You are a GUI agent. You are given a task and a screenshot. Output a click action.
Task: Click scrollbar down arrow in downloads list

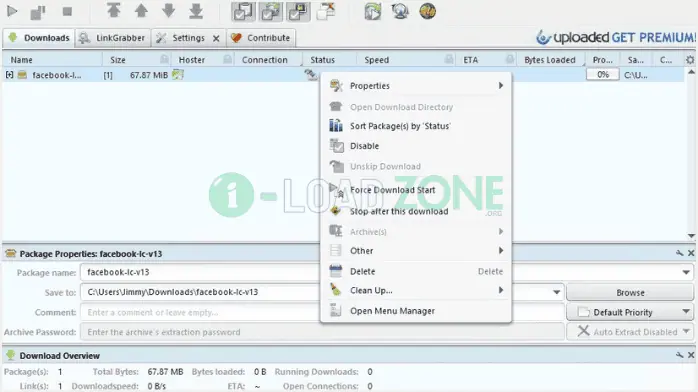coord(691,236)
